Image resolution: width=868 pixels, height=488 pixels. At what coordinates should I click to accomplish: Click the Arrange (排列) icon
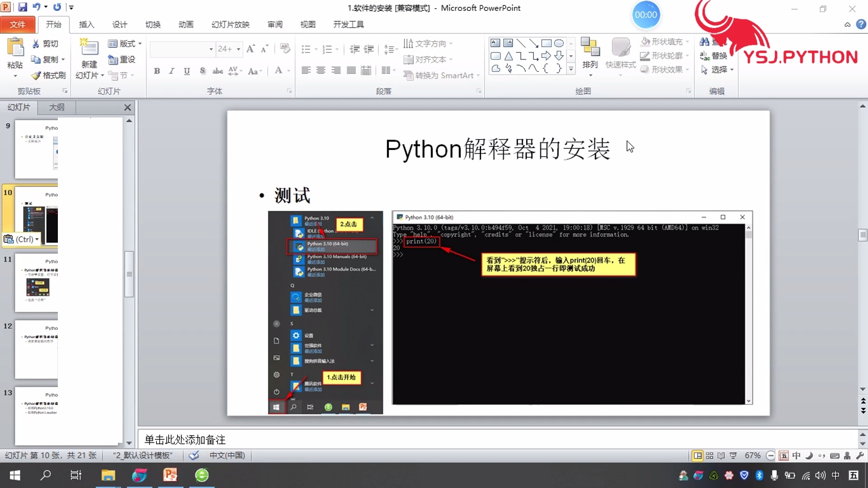pos(590,47)
